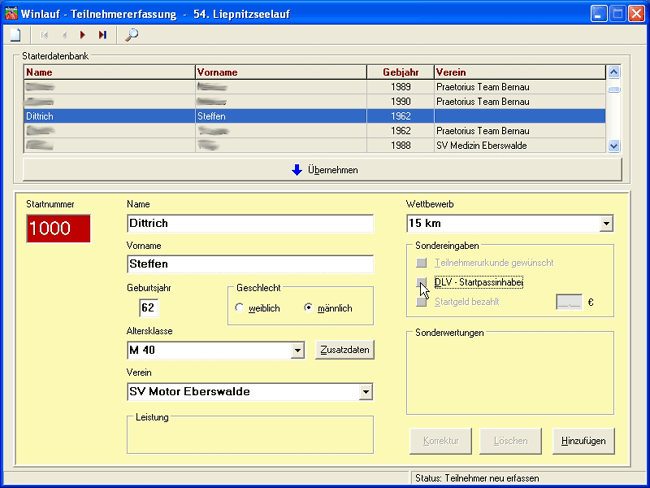650x488 pixels.
Task: Go to next record arrow
Action: (83, 35)
